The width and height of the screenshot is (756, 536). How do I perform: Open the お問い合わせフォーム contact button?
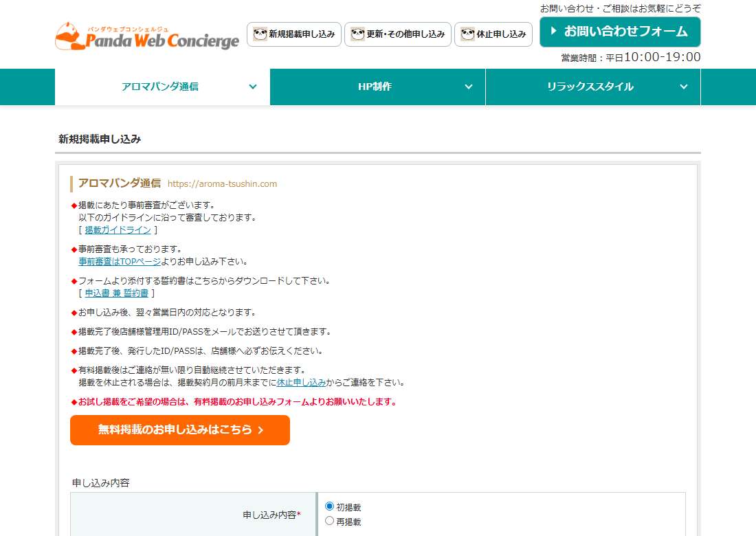pyautogui.click(x=620, y=32)
